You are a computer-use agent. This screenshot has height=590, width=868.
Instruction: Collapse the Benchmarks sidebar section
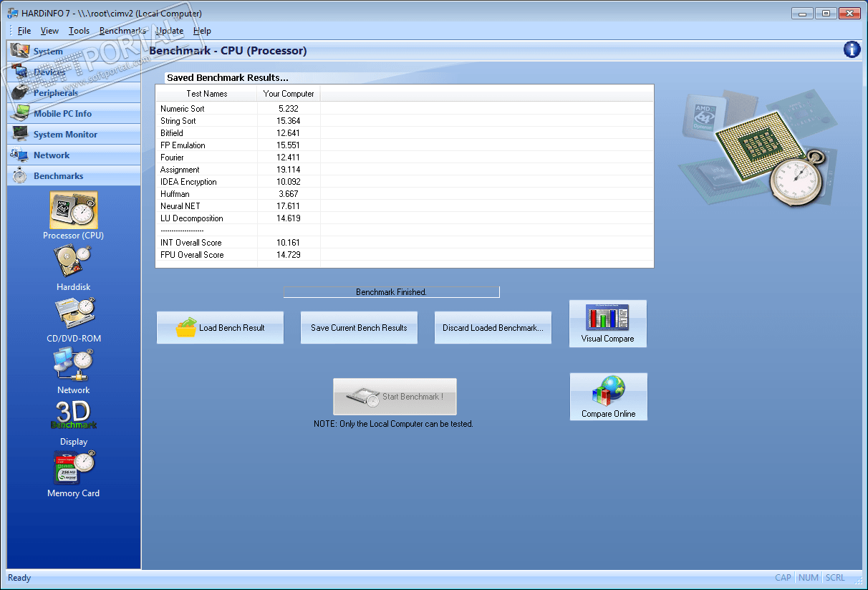pyautogui.click(x=74, y=175)
